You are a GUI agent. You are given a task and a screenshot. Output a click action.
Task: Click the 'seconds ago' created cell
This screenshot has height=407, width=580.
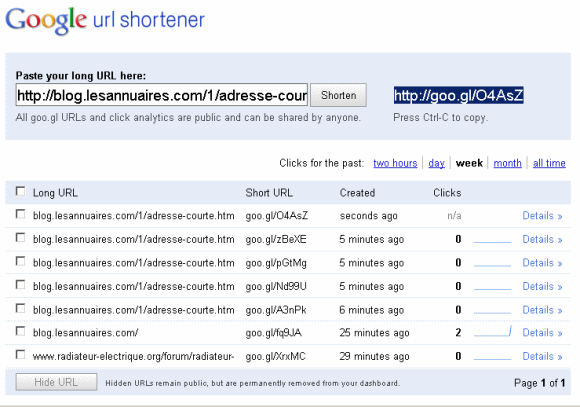368,216
